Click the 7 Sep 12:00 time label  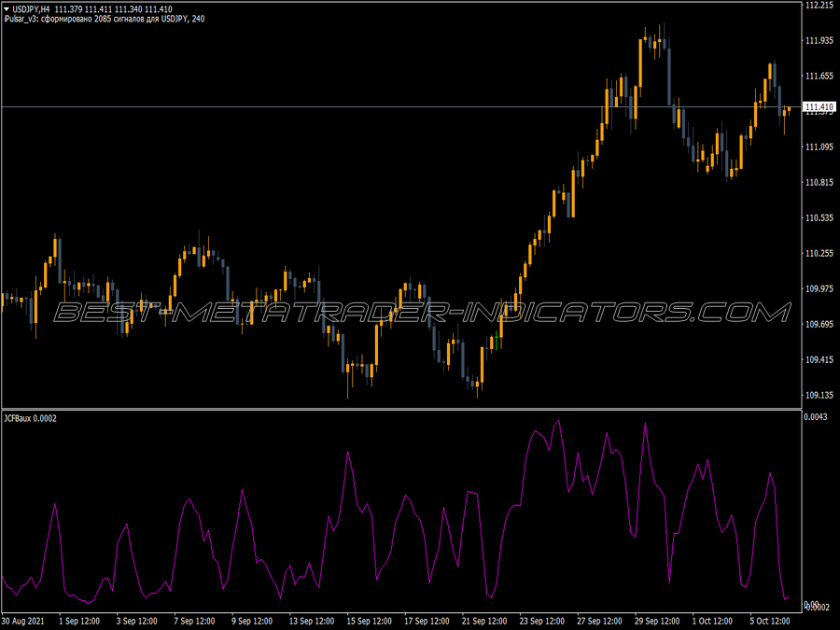pos(194,622)
